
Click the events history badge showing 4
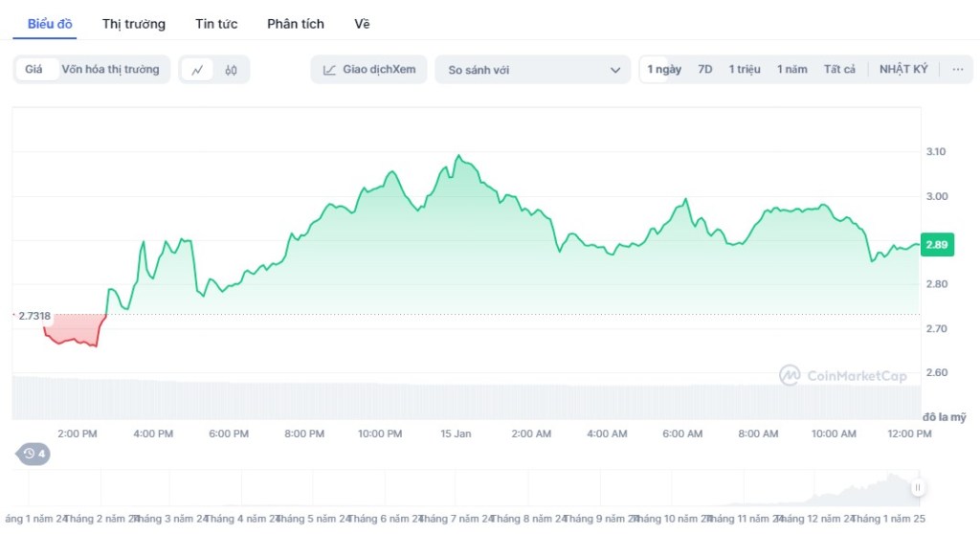33,454
